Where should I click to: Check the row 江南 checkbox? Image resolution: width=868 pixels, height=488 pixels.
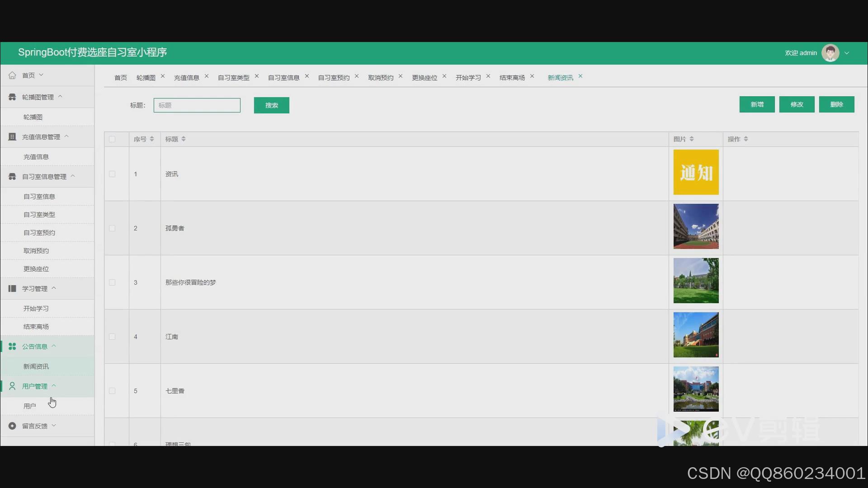tap(112, 337)
